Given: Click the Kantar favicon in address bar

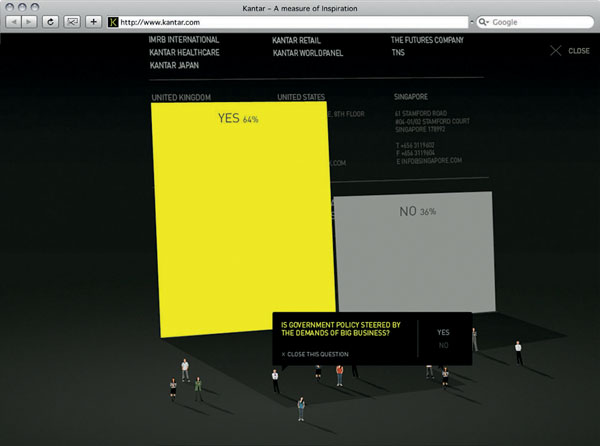Looking at the screenshot, I should [112, 21].
